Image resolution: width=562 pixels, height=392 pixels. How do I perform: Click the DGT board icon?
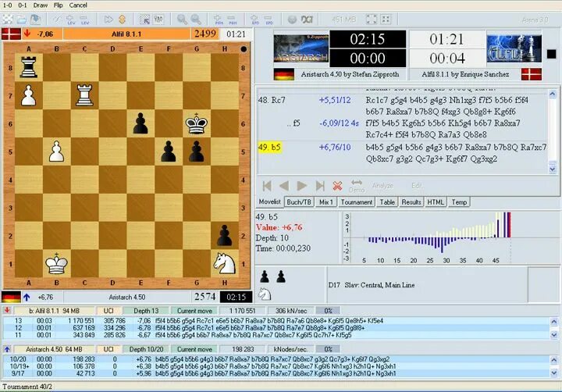click(x=307, y=20)
